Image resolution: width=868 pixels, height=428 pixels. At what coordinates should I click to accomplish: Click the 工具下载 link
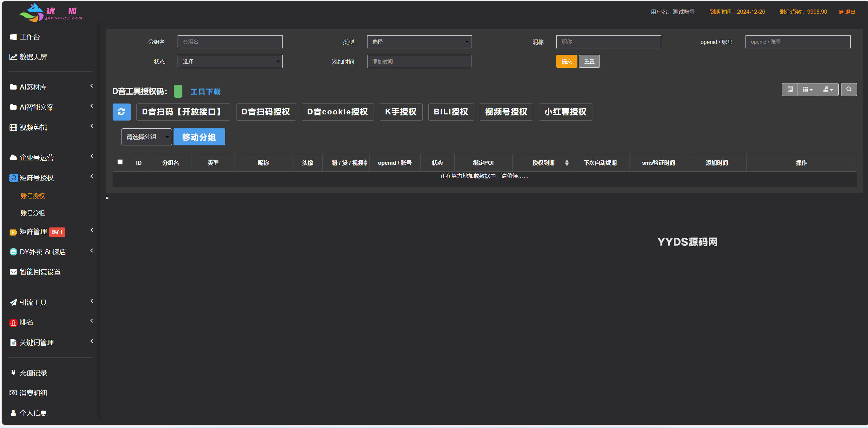205,92
